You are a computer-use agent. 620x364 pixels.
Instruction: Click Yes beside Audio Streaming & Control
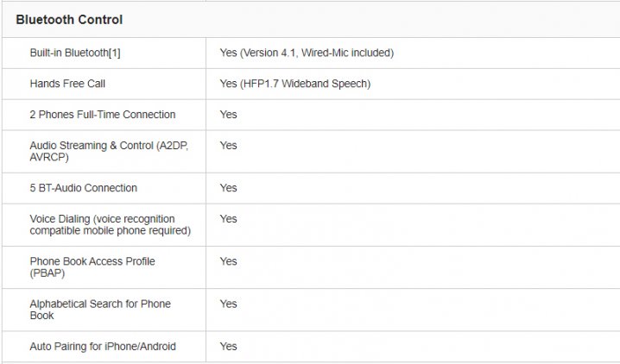229,145
